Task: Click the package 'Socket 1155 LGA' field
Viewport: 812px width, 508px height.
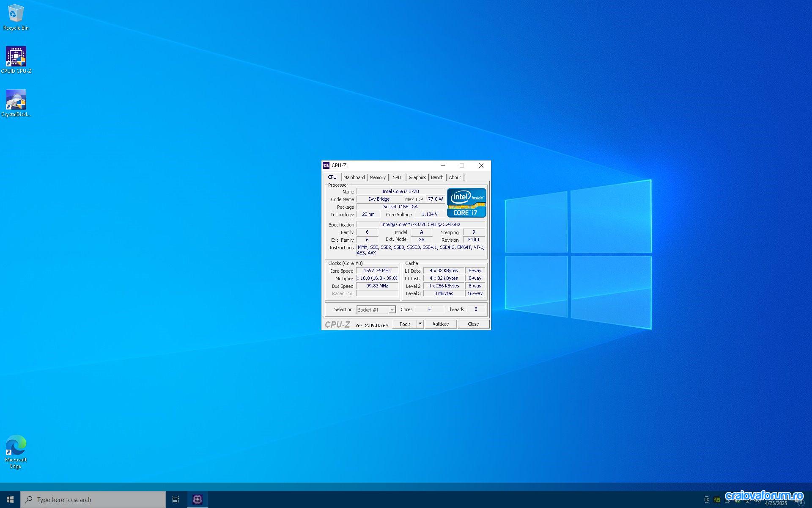Action: (x=401, y=207)
